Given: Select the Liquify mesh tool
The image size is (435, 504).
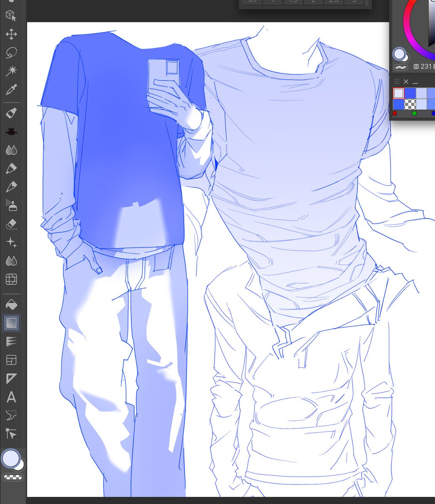Looking at the screenshot, I should (x=11, y=279).
